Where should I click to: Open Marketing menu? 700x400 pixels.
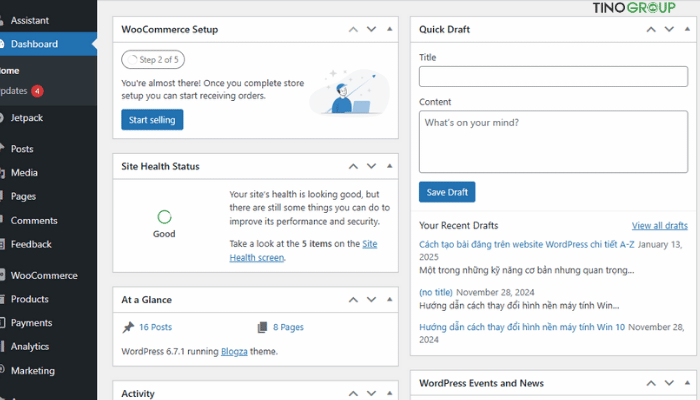pos(33,371)
